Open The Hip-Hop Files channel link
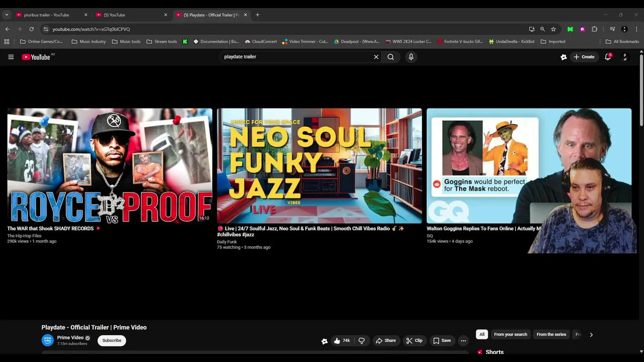This screenshot has width=644, height=362. click(x=24, y=236)
